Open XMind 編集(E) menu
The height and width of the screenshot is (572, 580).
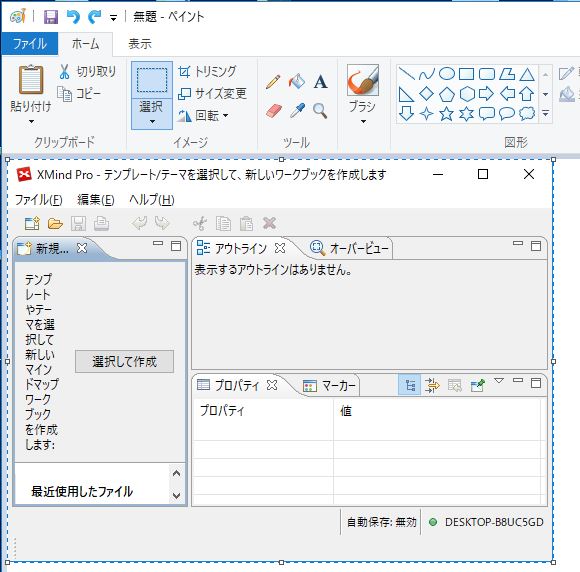click(x=96, y=200)
